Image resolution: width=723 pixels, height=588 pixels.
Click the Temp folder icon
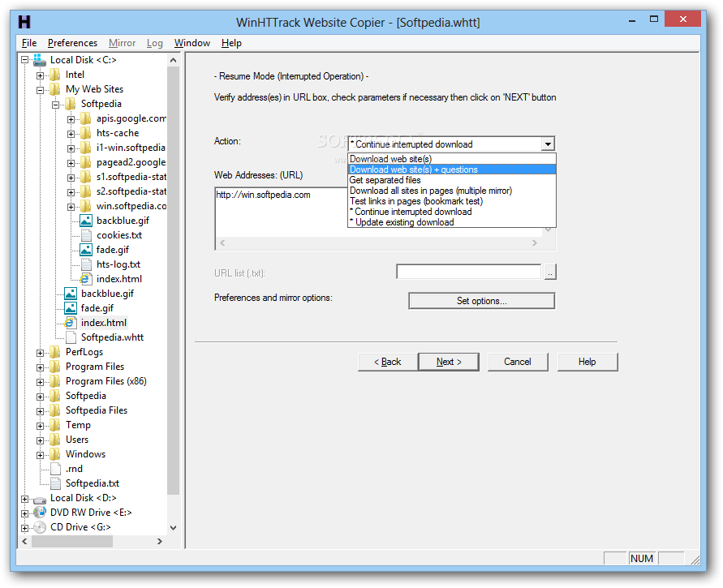click(55, 425)
